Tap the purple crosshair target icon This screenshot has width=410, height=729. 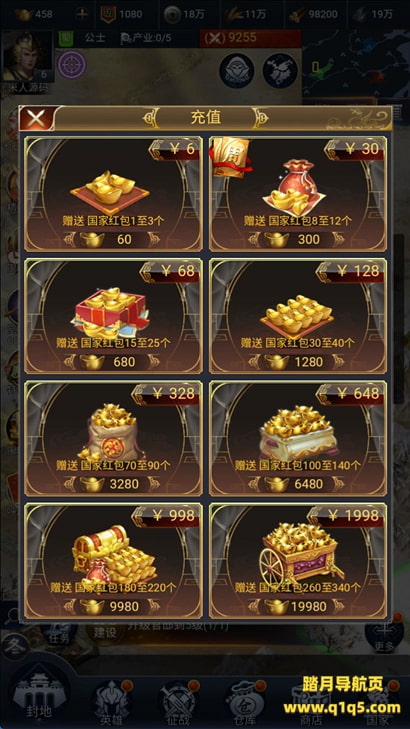tap(72, 65)
